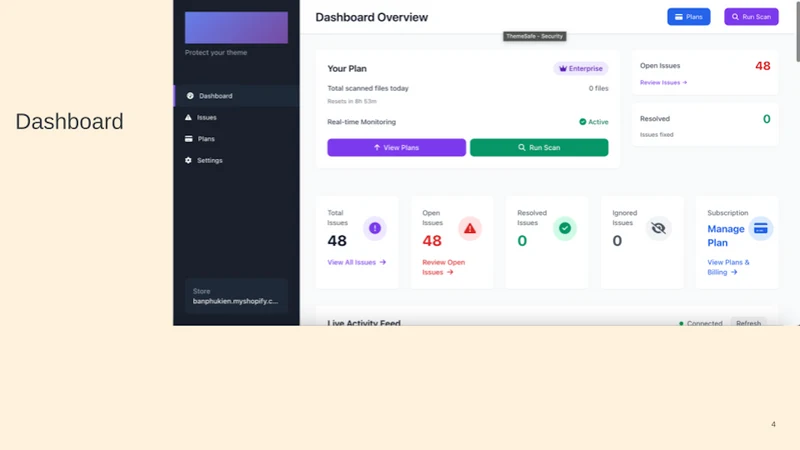800x450 pixels.
Task: Click the 'Real-time Monitoring' label
Action: tap(362, 122)
